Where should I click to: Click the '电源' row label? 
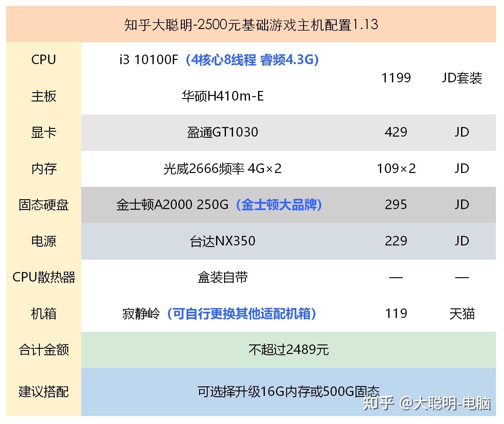point(44,241)
